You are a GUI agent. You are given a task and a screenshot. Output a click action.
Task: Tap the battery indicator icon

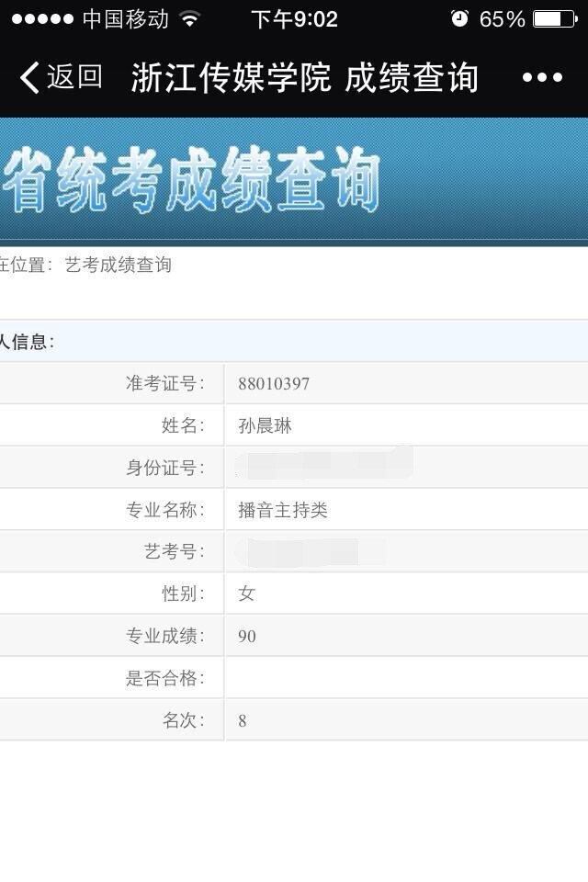[x=555, y=19]
